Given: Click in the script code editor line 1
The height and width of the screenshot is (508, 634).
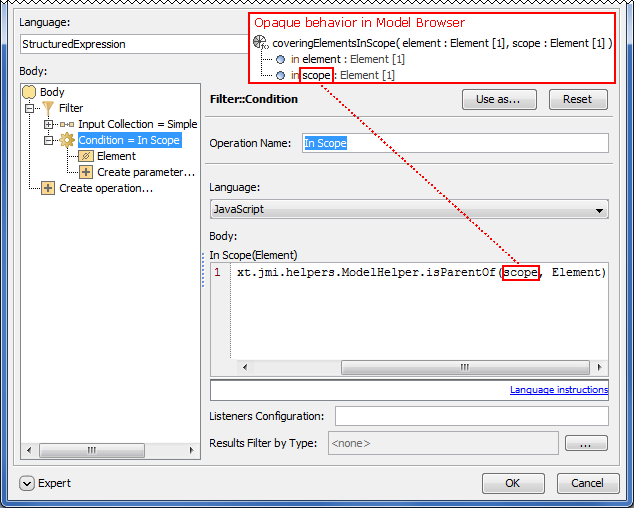Looking at the screenshot, I should click(x=421, y=273).
